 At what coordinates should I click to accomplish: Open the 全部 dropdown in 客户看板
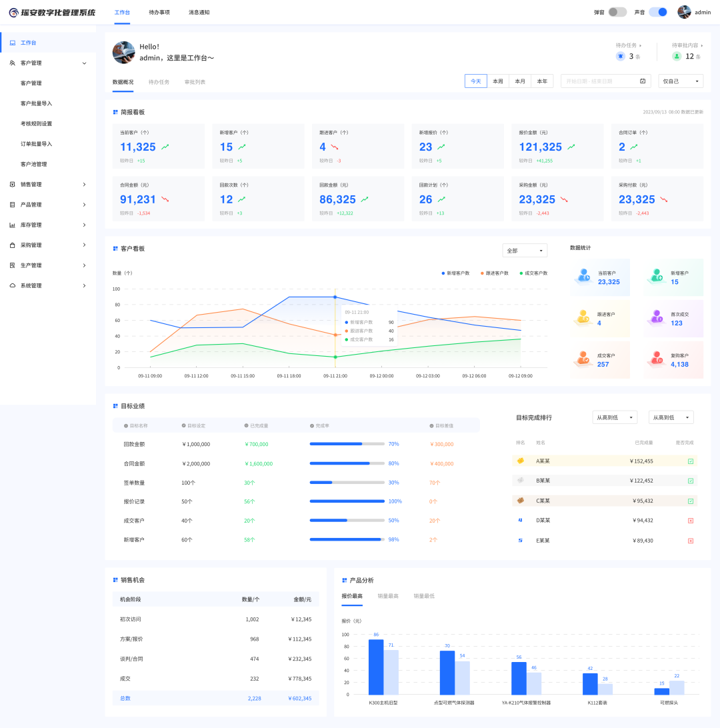pyautogui.click(x=525, y=251)
